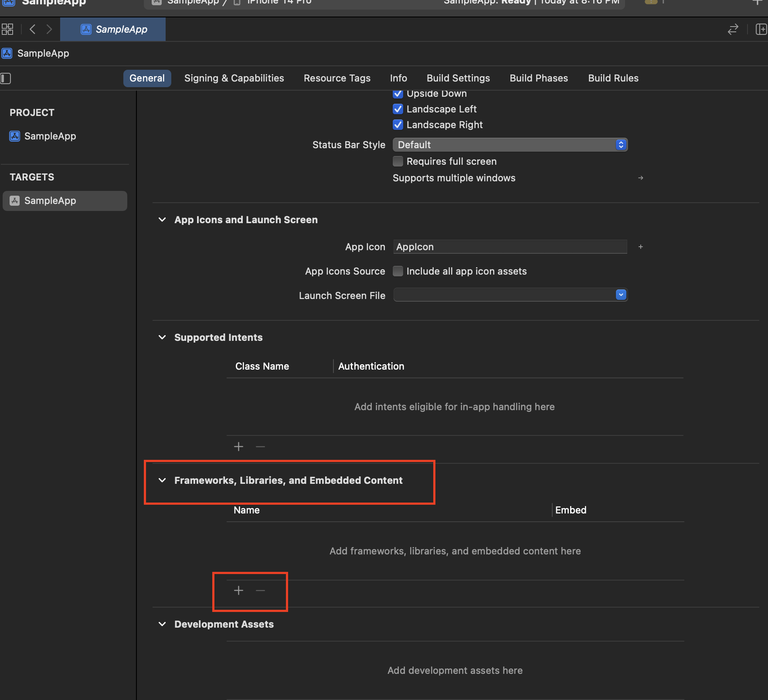Click the Authentication column header

click(371, 366)
